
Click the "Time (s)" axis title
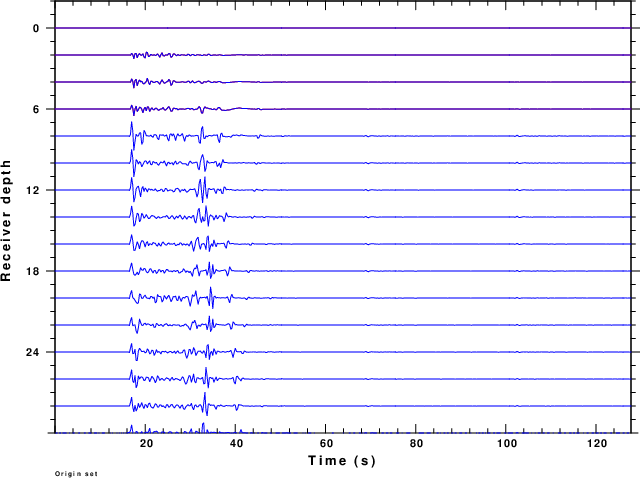coord(342,461)
